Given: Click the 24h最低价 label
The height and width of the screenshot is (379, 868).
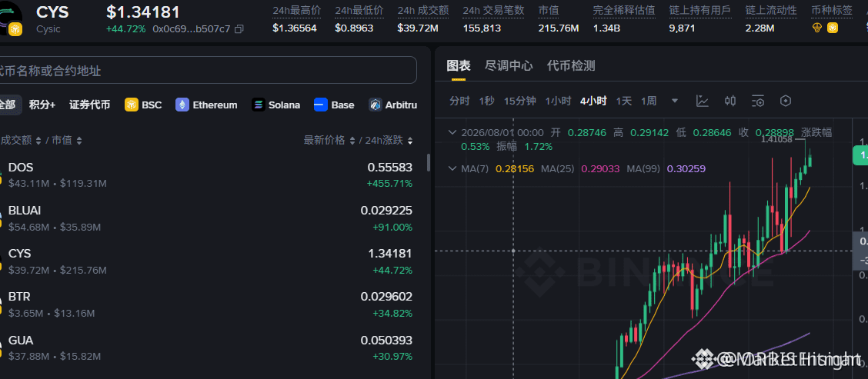Looking at the screenshot, I should click(359, 11).
